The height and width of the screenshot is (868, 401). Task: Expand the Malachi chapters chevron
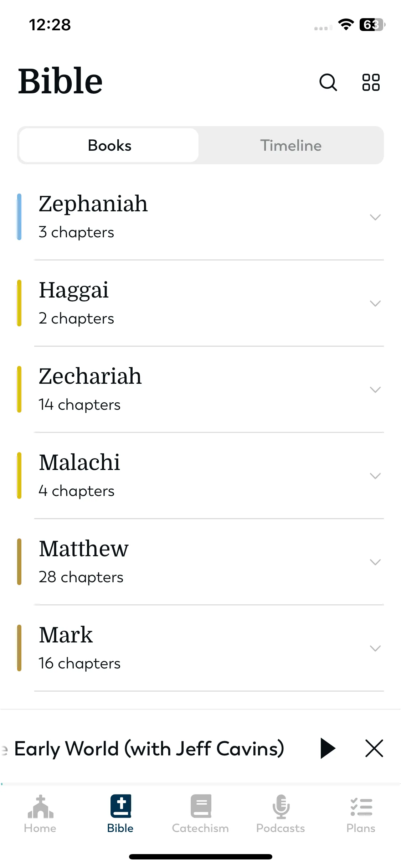375,476
